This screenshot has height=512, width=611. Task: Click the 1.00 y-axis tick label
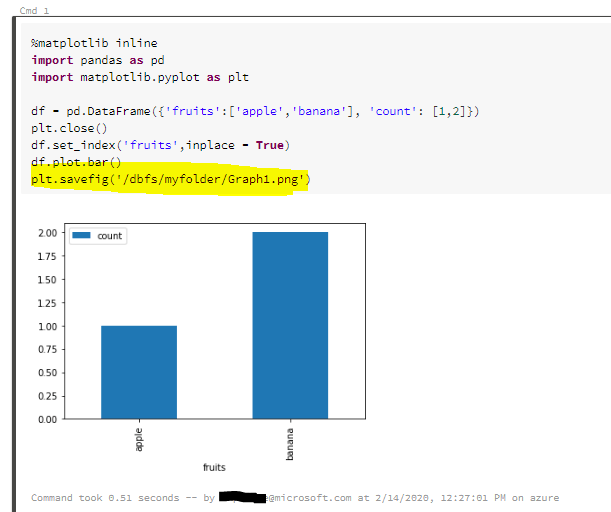[x=48, y=327]
